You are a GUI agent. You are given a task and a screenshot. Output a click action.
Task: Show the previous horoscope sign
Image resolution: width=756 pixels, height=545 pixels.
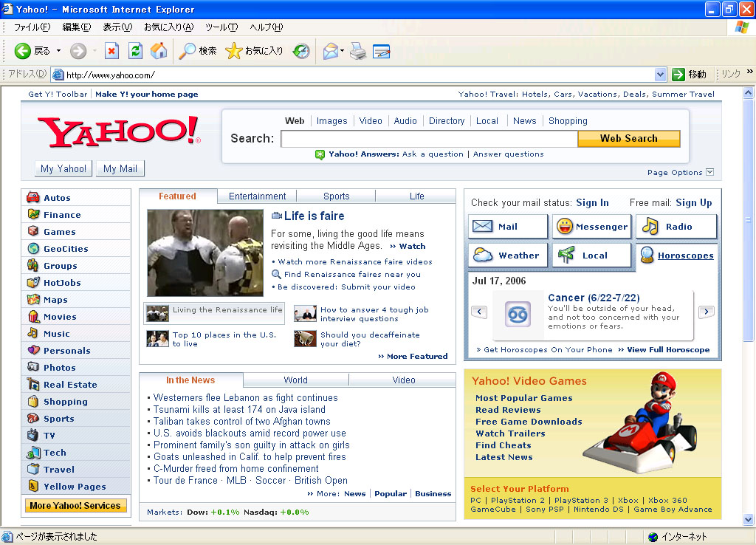pos(478,312)
